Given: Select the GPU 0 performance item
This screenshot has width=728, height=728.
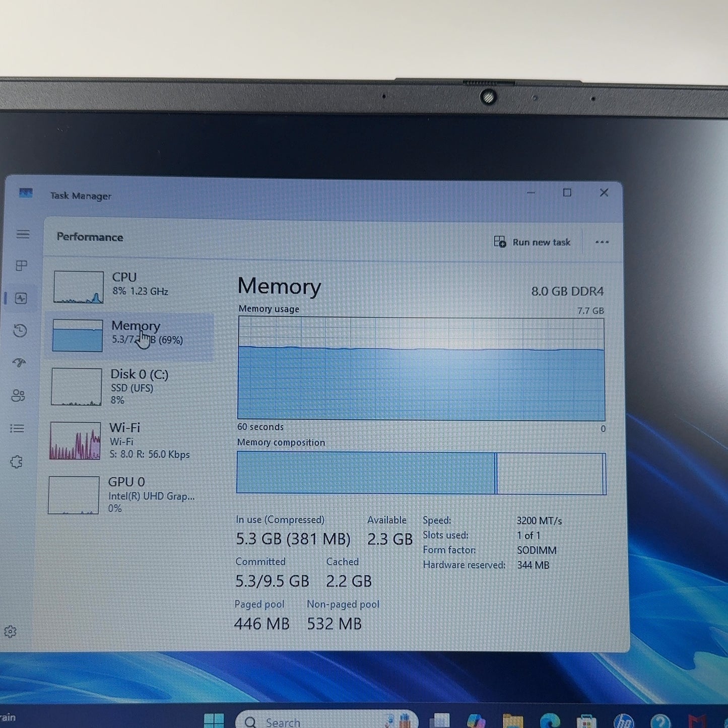Looking at the screenshot, I should pos(128,495).
